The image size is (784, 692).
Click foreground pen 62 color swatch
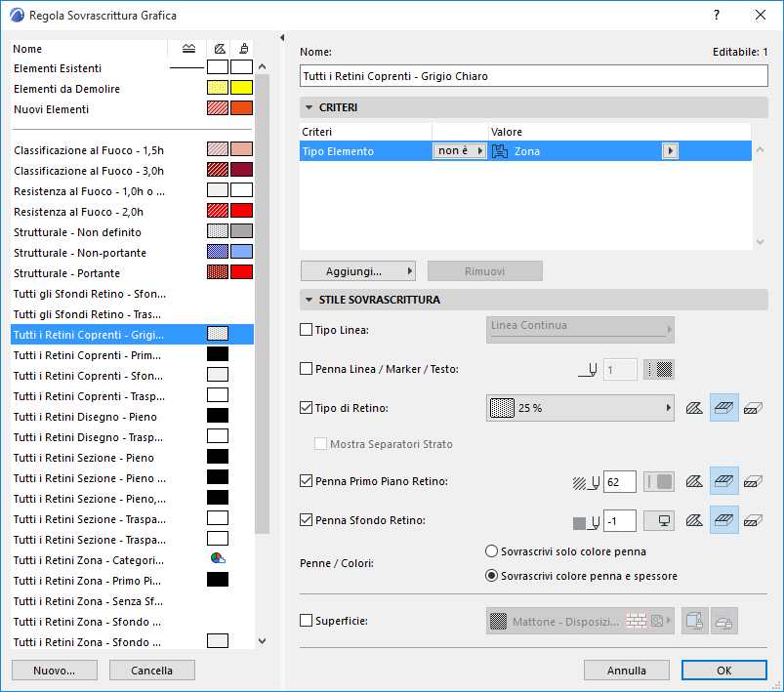[658, 482]
